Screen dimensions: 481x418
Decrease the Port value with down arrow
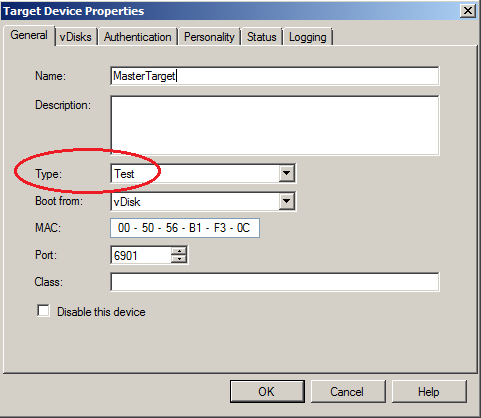pyautogui.click(x=179, y=259)
